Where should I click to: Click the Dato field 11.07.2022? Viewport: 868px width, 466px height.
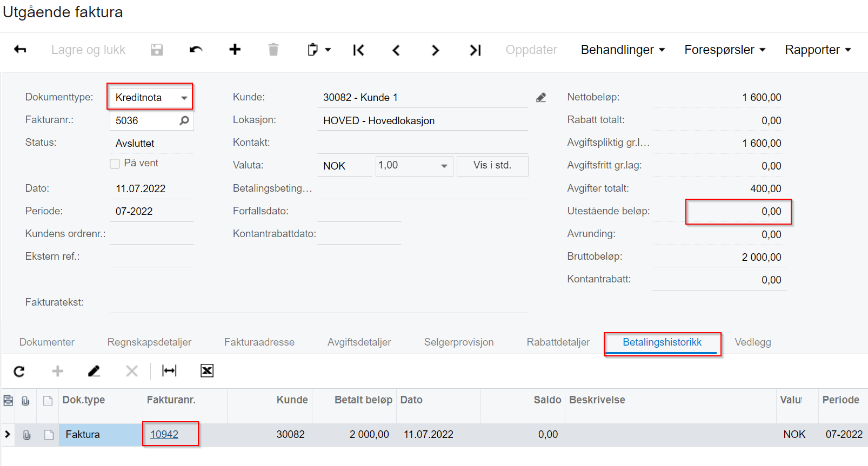point(151,188)
